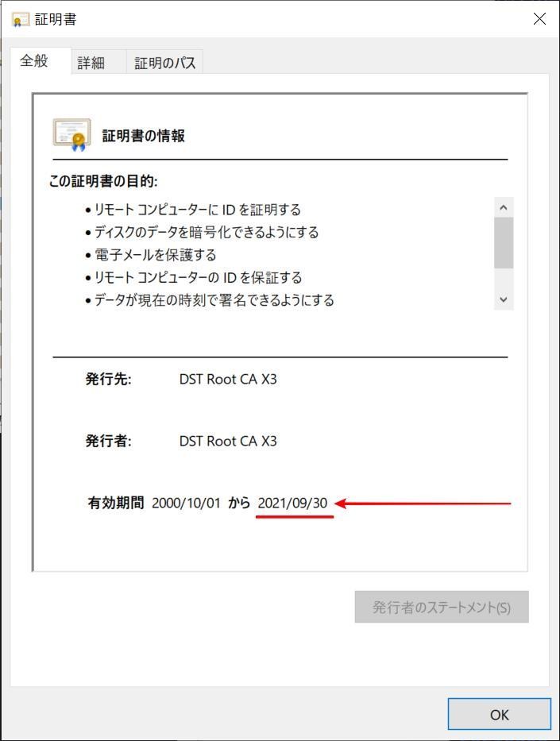Click the purposes list scroll up arrow
Viewport: 560px width, 741px height.
click(504, 207)
